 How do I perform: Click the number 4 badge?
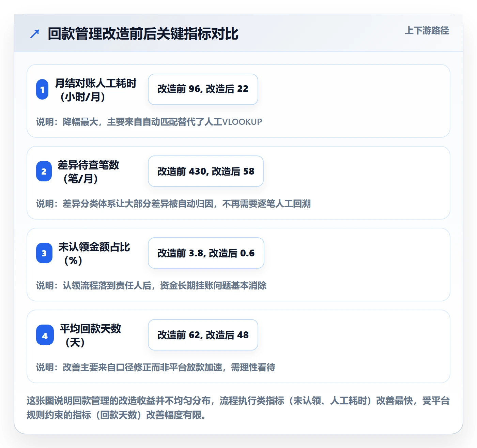(x=45, y=335)
